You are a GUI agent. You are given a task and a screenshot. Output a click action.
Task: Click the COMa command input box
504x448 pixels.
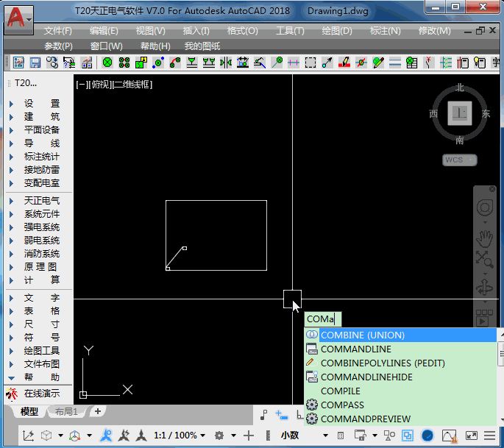[323, 319]
